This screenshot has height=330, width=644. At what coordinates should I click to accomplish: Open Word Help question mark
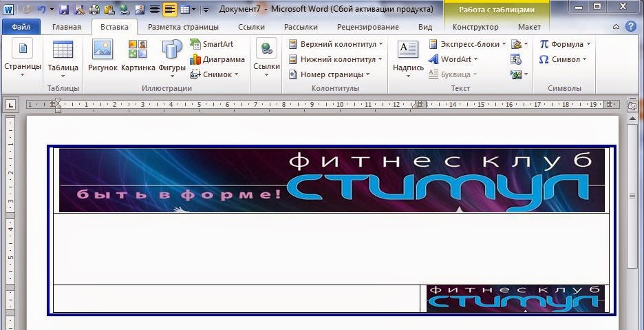click(x=630, y=27)
